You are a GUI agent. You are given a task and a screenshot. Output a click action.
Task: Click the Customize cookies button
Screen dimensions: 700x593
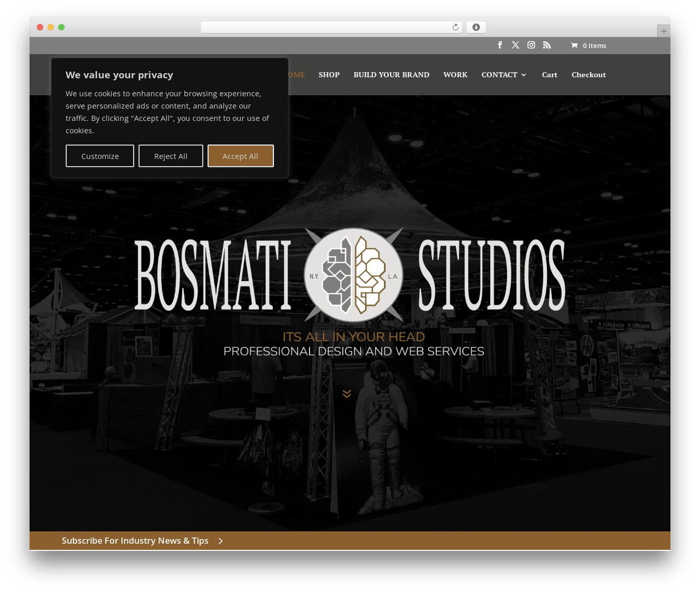coord(100,156)
